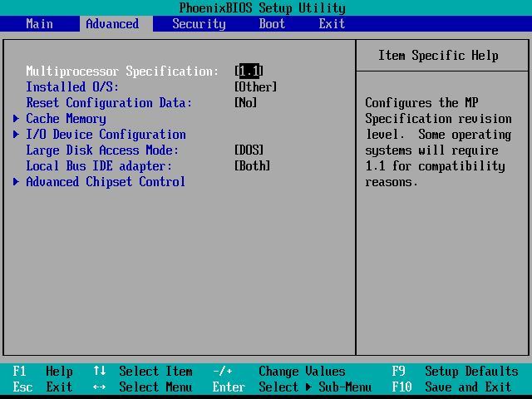Change Local Bus IDE adapter value Both
Screen dimensions: 532x399
(x=252, y=166)
